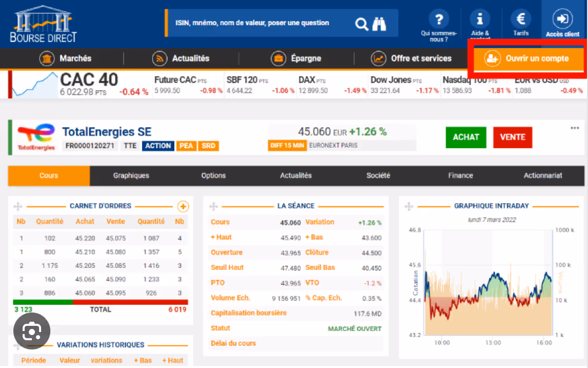Open the Aide & contact info icon
Screen dimensions: 588x368
[x=480, y=19]
